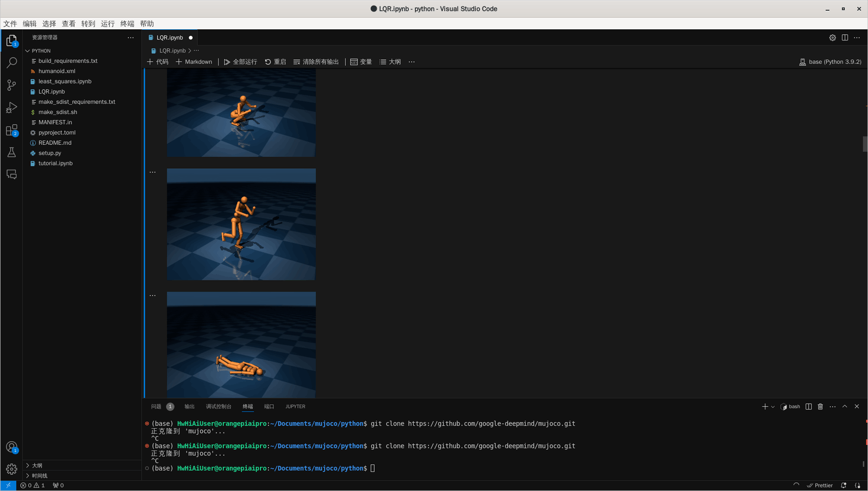
Task: Open notebook toolbar overflow ellipsis
Action: (x=412, y=62)
